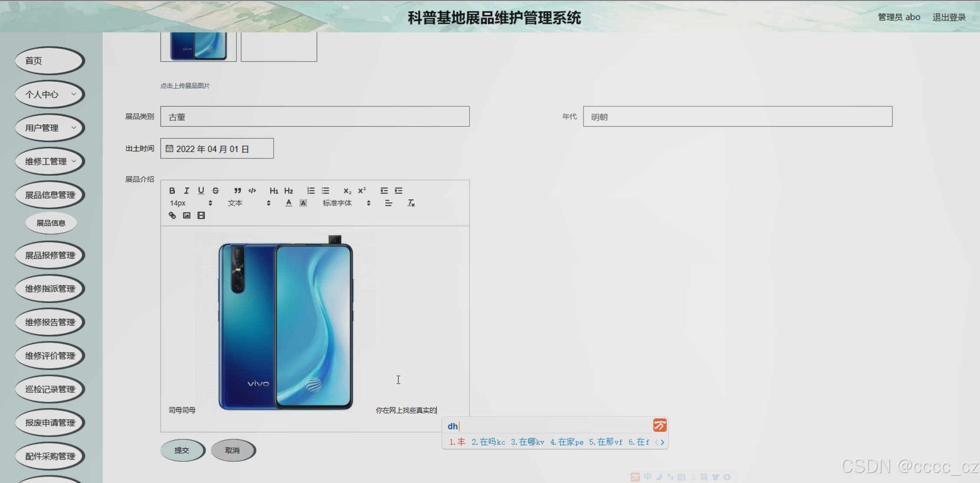Click the 提交 submit button
Viewport: 980px width, 483px height.
click(x=182, y=450)
